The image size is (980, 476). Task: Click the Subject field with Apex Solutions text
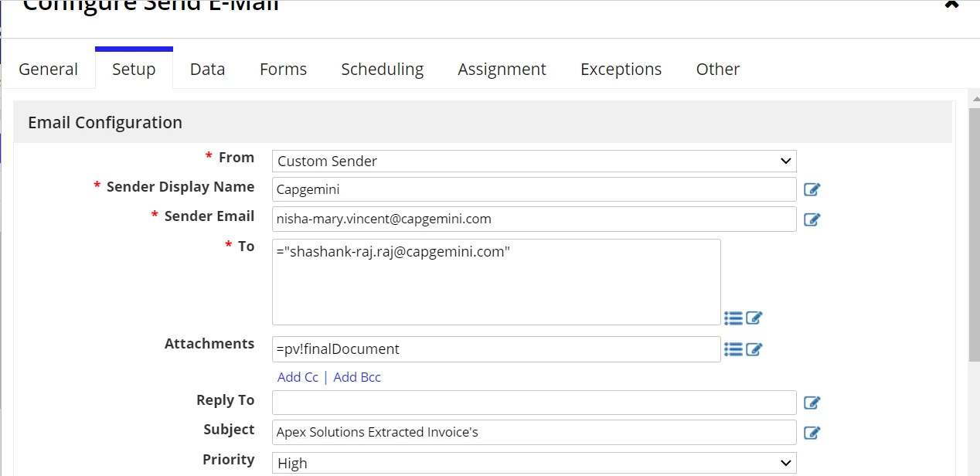click(534, 432)
